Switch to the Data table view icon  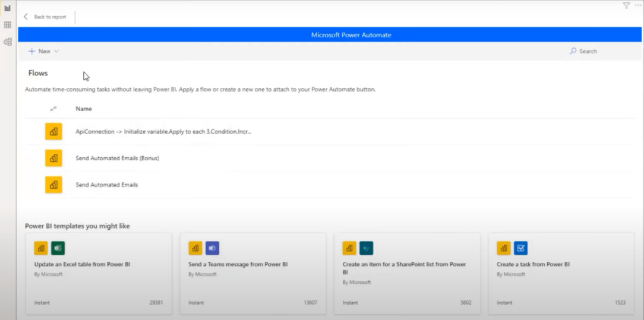tap(7, 25)
